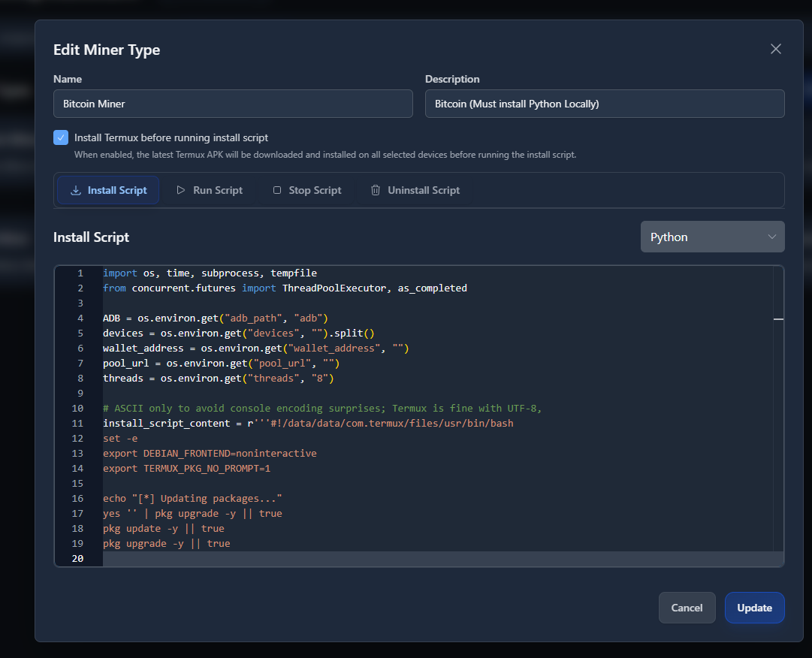This screenshot has width=812, height=658.
Task: Click the chevron arrow in the Python selector
Action: (772, 237)
